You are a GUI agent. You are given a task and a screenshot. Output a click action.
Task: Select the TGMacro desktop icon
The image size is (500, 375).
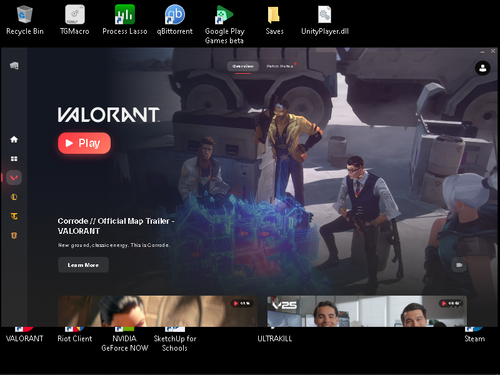(75, 20)
